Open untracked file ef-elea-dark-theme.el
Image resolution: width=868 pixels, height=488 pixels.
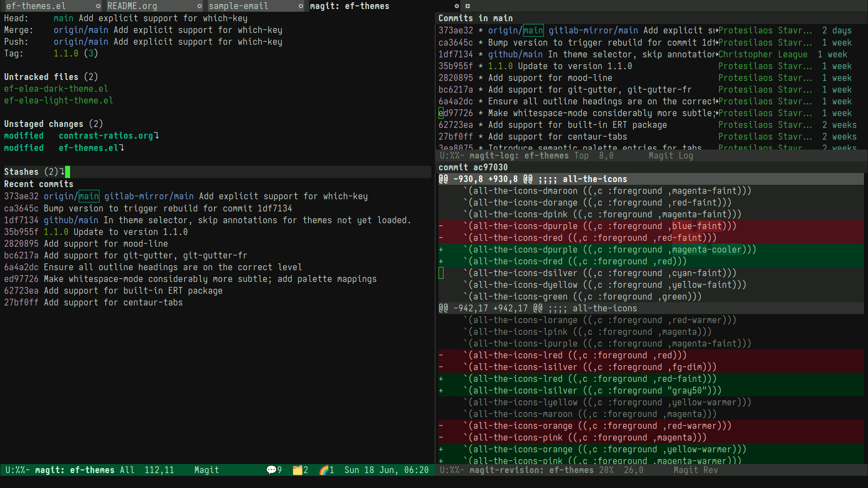tap(56, 89)
